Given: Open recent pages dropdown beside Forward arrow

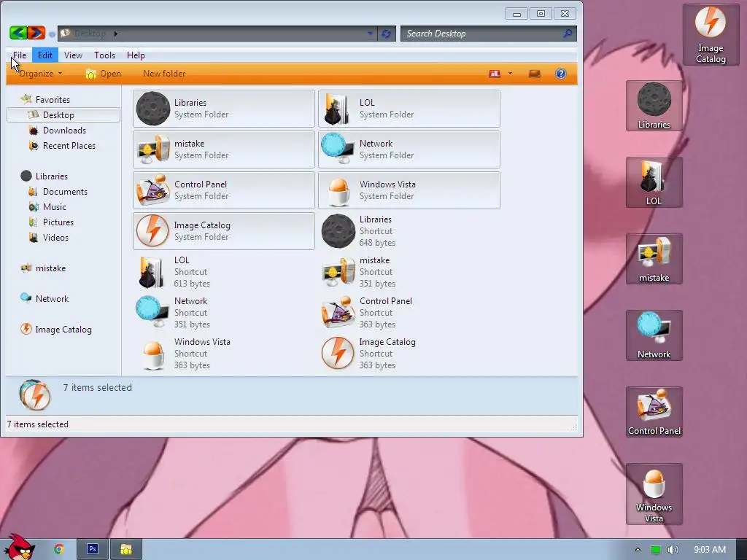Looking at the screenshot, I should pyautogui.click(x=52, y=34).
